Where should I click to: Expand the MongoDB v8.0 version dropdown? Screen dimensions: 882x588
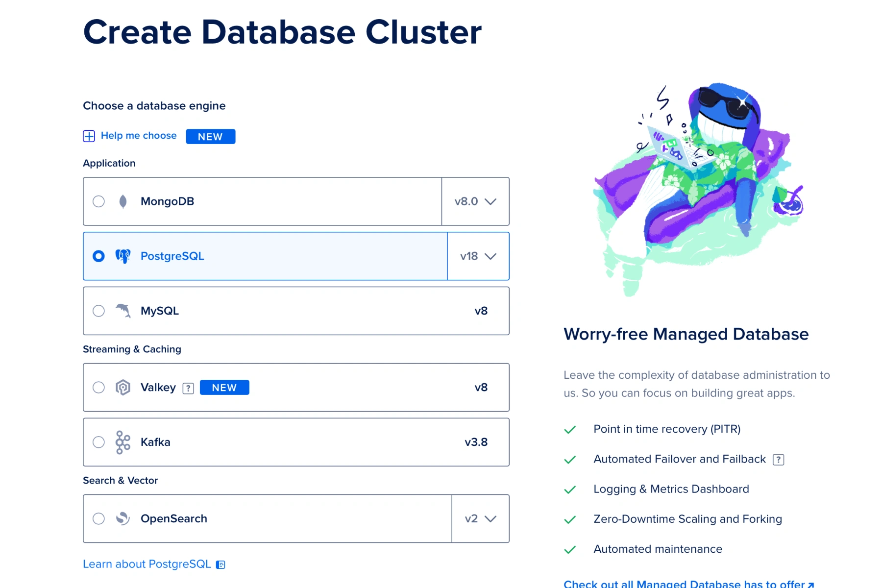475,201
